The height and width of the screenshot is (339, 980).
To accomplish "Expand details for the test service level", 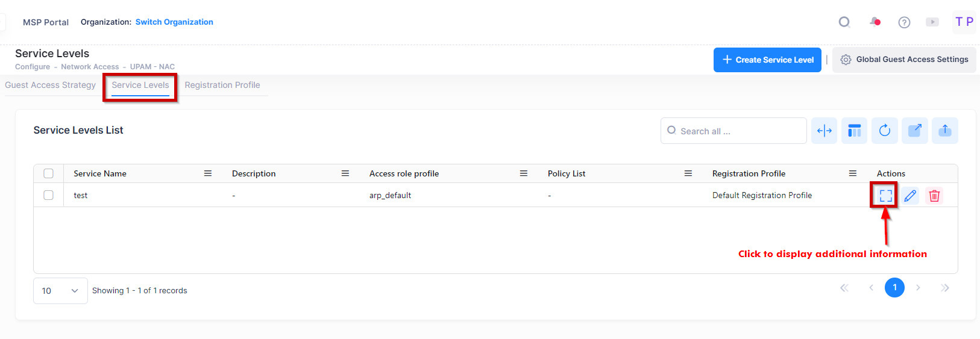I will [885, 196].
